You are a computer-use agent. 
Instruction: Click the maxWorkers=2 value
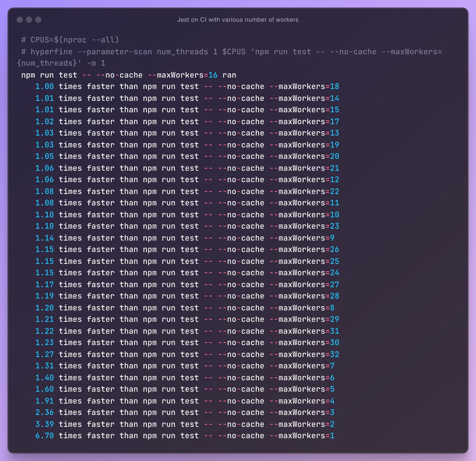click(x=332, y=425)
